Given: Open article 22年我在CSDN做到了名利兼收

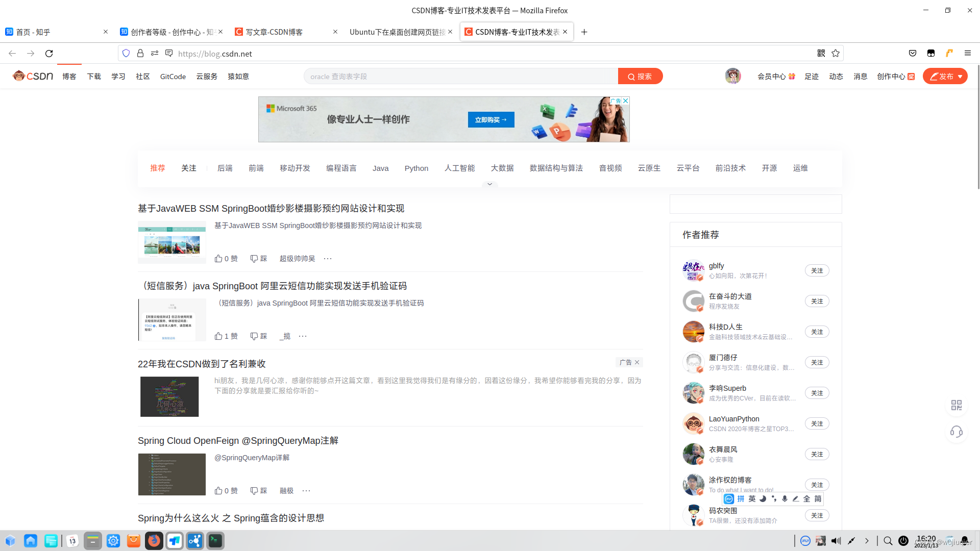Looking at the screenshot, I should coord(202,364).
